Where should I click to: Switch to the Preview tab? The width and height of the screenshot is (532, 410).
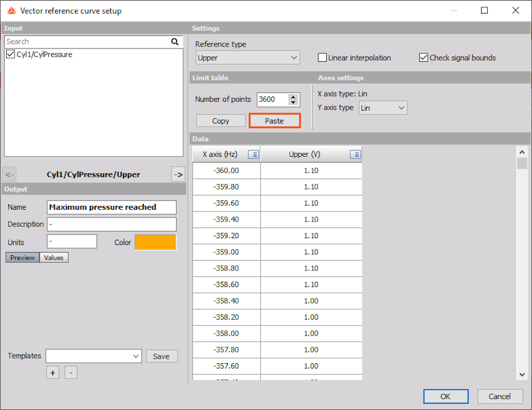tap(22, 257)
